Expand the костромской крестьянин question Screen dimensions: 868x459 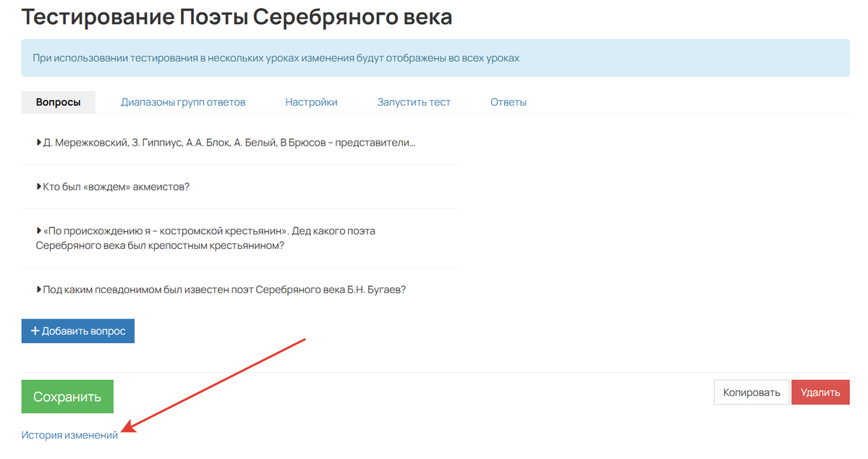205,238
